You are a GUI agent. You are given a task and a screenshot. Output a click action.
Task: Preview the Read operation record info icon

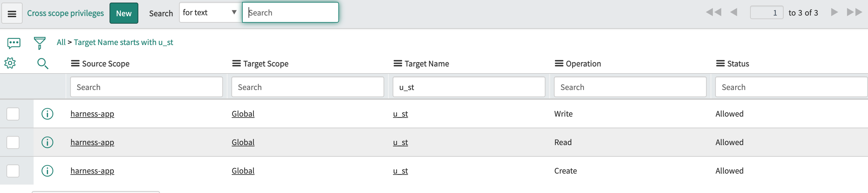pyautogui.click(x=48, y=142)
